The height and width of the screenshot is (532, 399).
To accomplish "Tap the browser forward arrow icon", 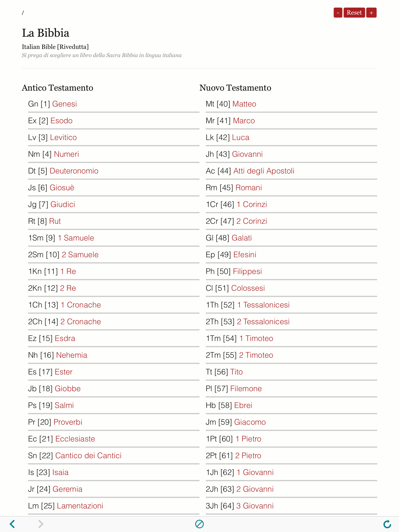I will (41, 524).
